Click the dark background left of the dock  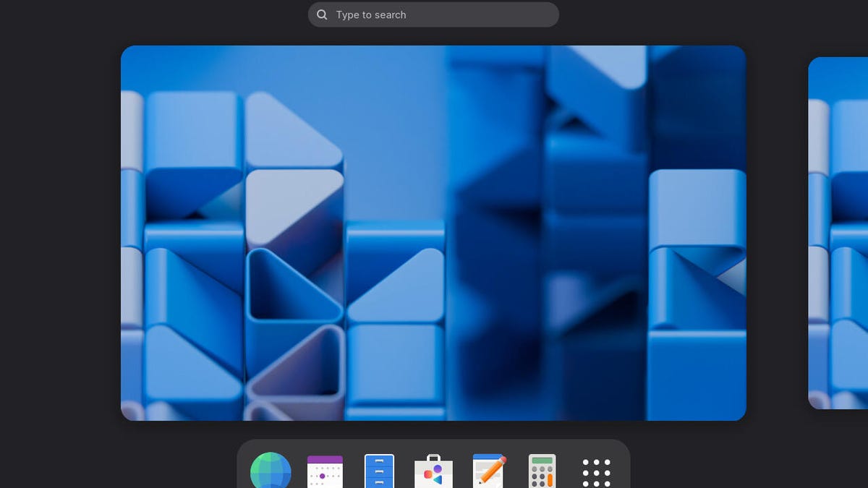(116, 463)
